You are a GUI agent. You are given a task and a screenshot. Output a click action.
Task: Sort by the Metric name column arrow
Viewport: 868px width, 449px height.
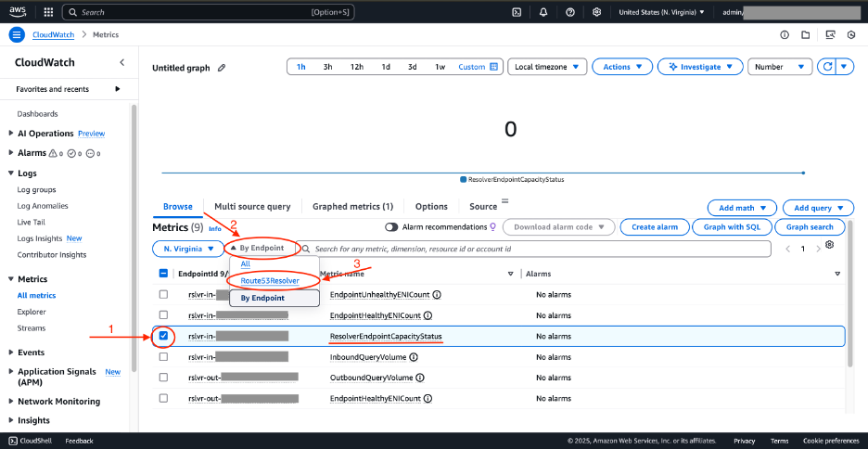(x=510, y=274)
